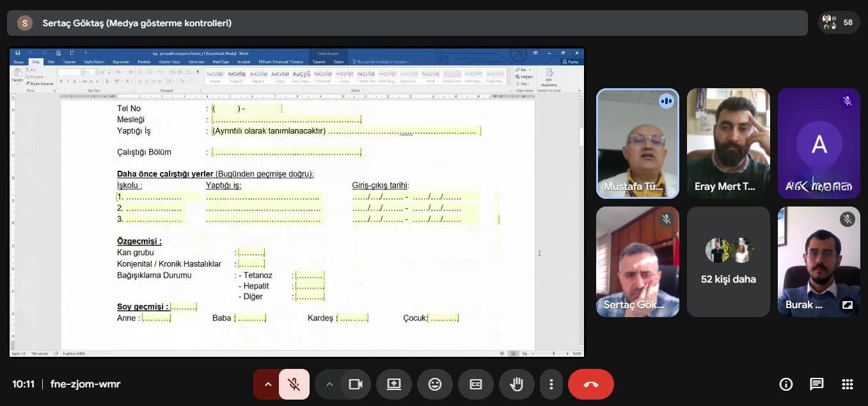
Task: Click the present screen icon
Action: point(393,384)
